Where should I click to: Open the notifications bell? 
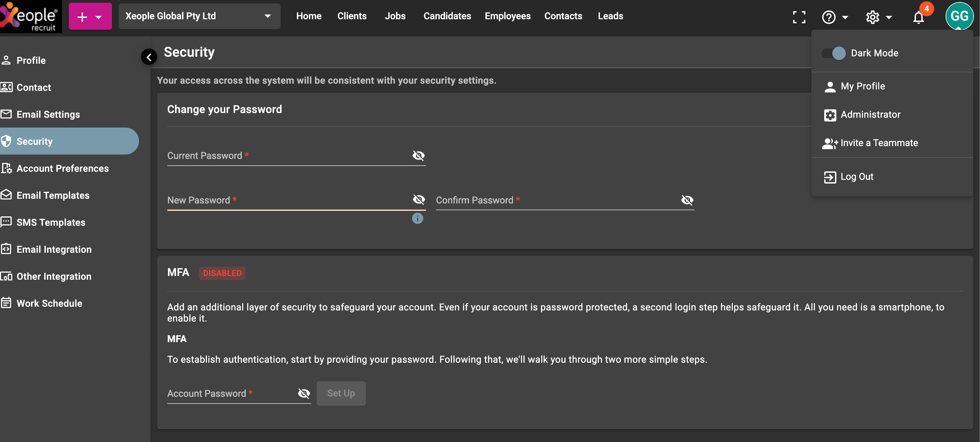point(918,18)
